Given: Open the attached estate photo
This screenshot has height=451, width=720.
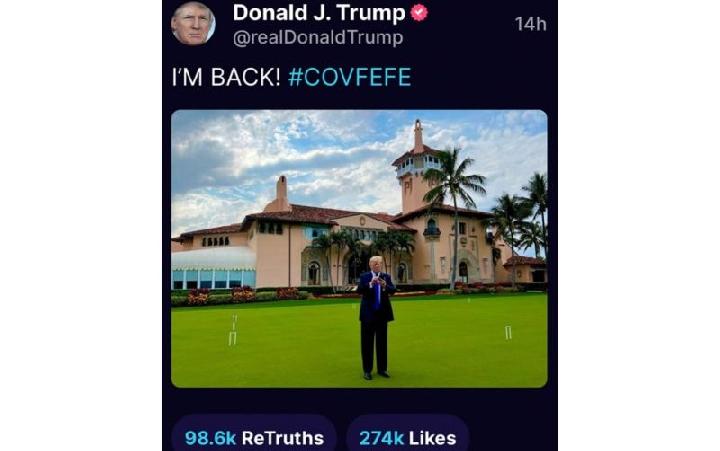Looking at the screenshot, I should [x=359, y=248].
